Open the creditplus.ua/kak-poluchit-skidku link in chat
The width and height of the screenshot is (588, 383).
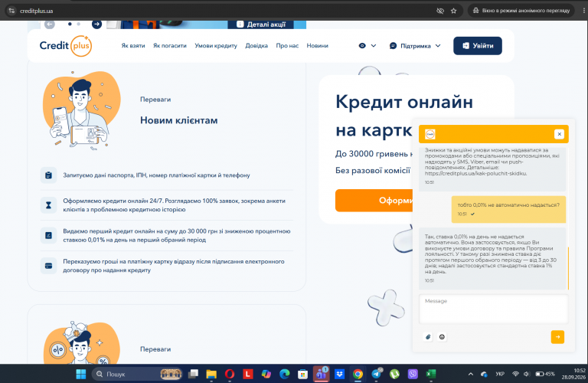click(x=476, y=174)
